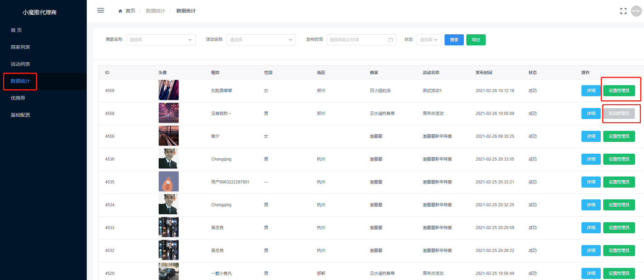
Task: Open 商家列表 in the sidebar
Action: tap(20, 47)
